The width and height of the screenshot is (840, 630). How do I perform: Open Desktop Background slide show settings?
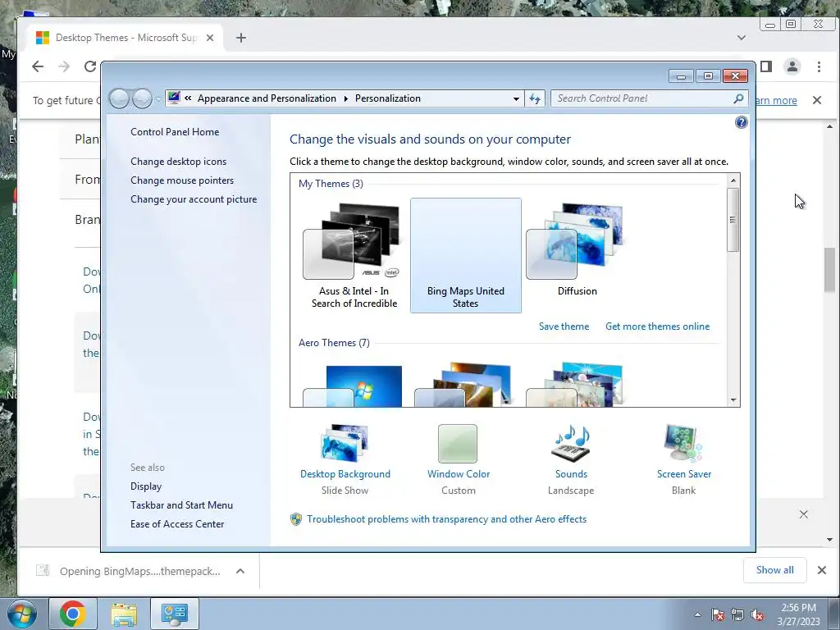click(345, 459)
